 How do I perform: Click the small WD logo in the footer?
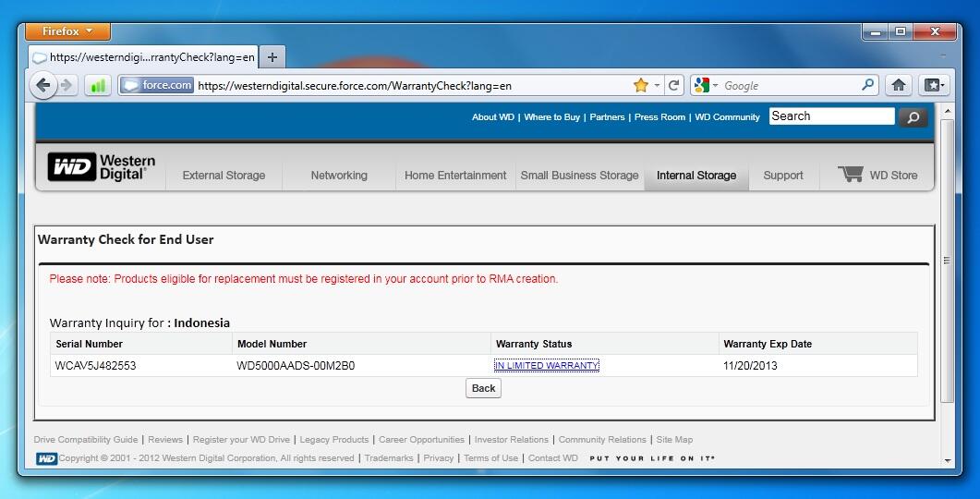click(x=46, y=459)
